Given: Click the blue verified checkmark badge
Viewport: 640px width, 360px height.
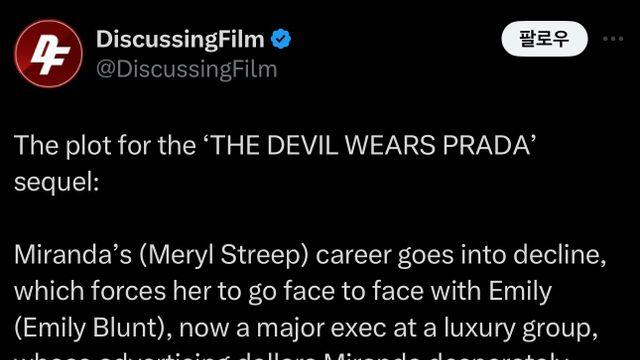Looking at the screenshot, I should click(x=281, y=39).
